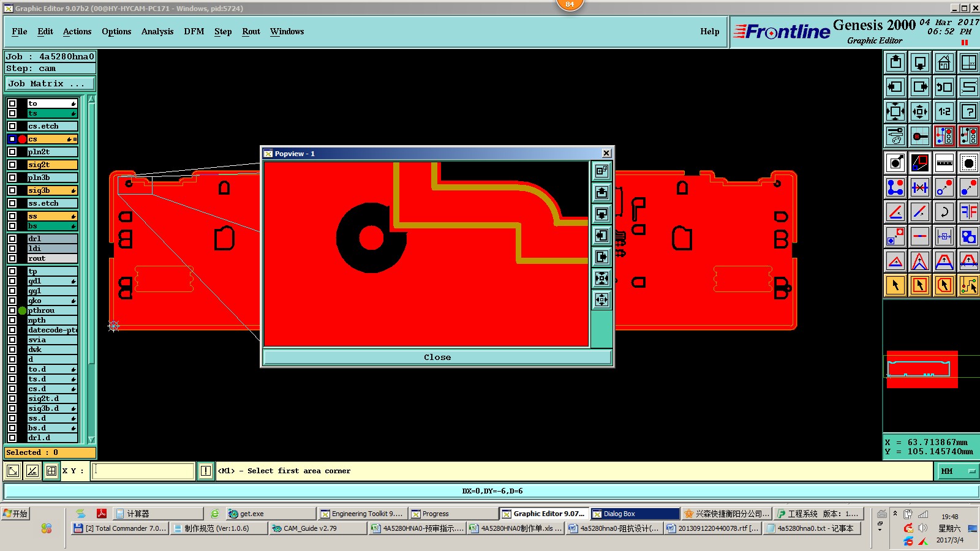
Task: Open the DFM menu
Action: point(194,31)
